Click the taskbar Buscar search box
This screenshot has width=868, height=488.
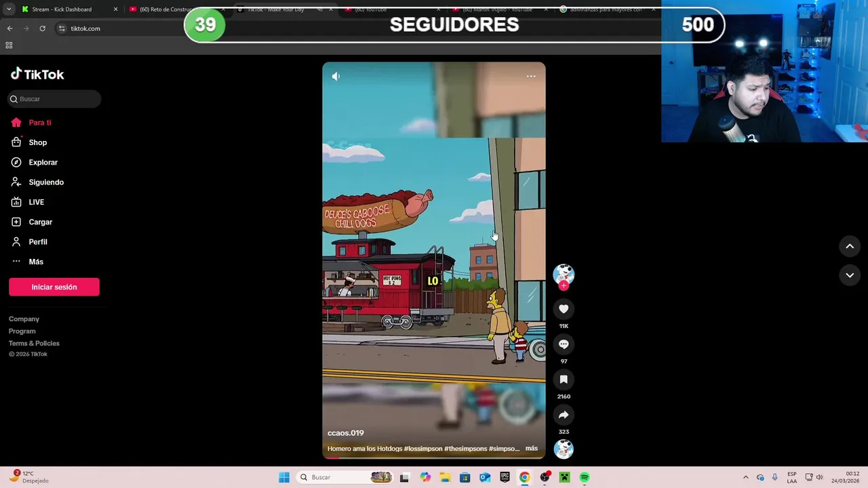click(344, 477)
